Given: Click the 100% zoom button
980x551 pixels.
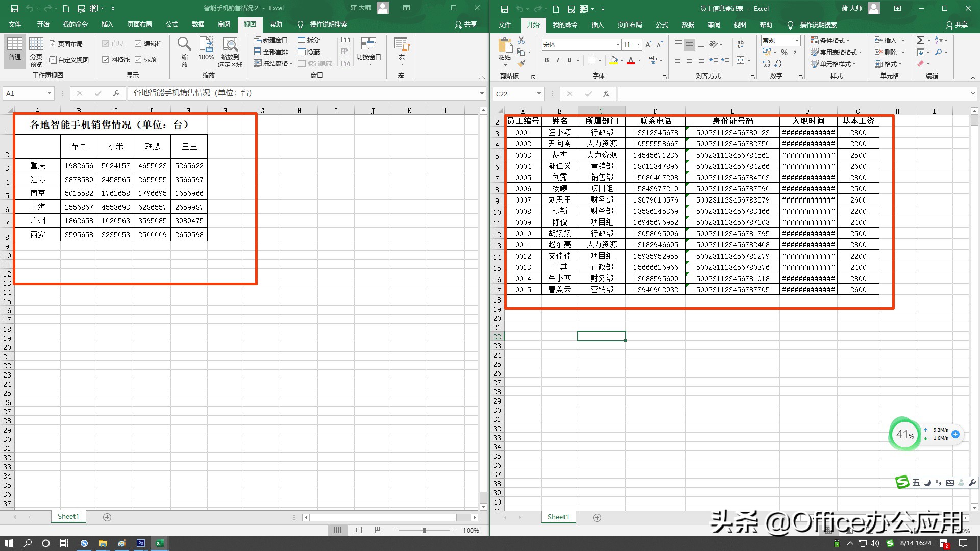Looking at the screenshot, I should point(206,51).
